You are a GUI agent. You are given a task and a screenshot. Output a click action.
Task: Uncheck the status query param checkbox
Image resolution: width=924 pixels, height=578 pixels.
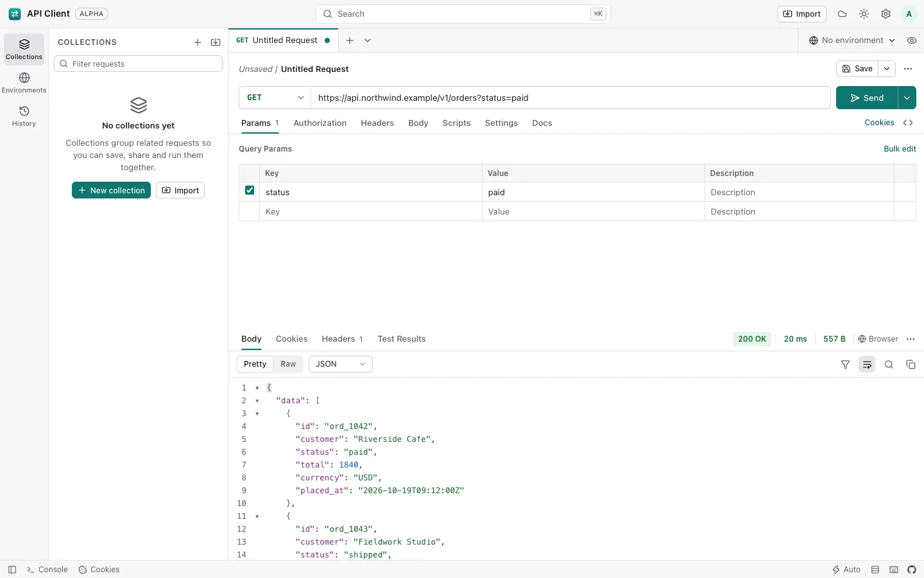[250, 191]
